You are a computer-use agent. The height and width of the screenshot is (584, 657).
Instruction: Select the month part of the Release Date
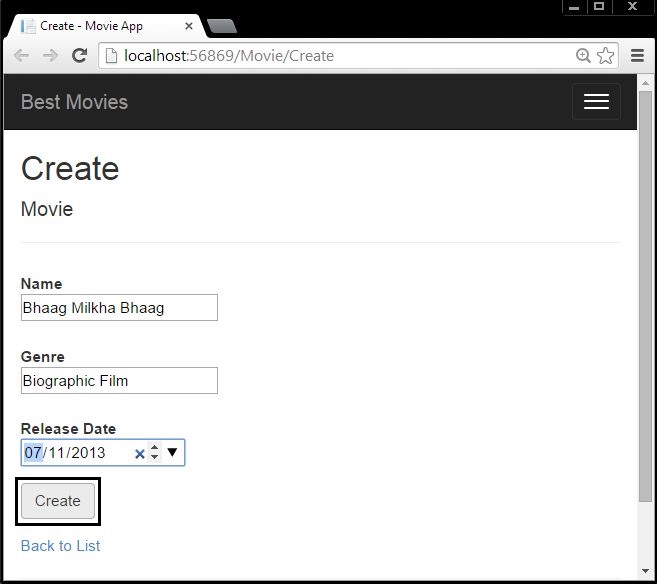pos(33,452)
